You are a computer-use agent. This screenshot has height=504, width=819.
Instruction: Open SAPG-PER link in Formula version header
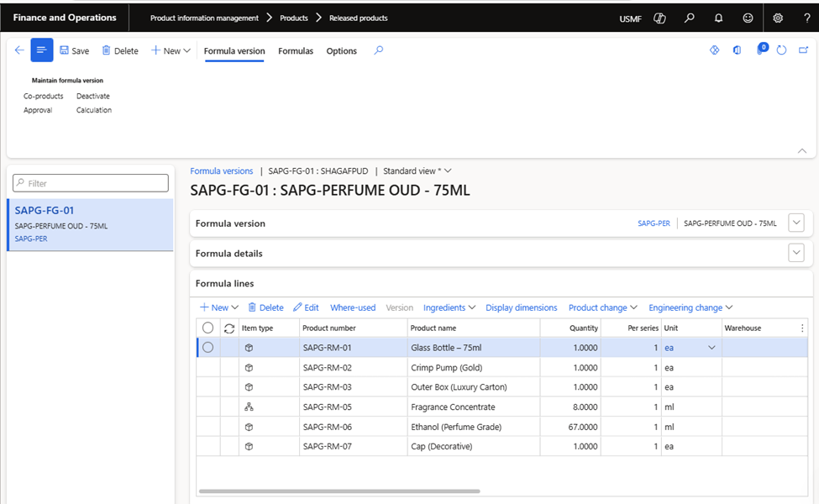coord(654,223)
